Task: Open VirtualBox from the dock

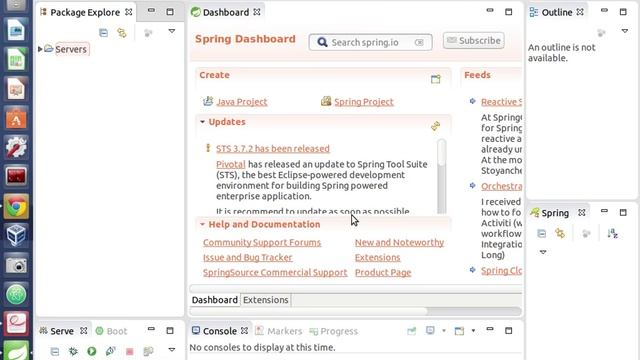Action: click(16, 235)
